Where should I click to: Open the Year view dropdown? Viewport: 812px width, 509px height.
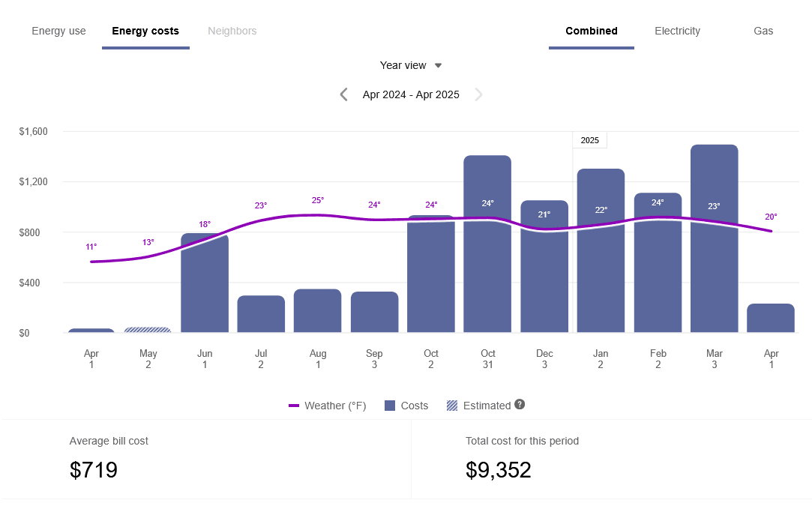click(403, 65)
